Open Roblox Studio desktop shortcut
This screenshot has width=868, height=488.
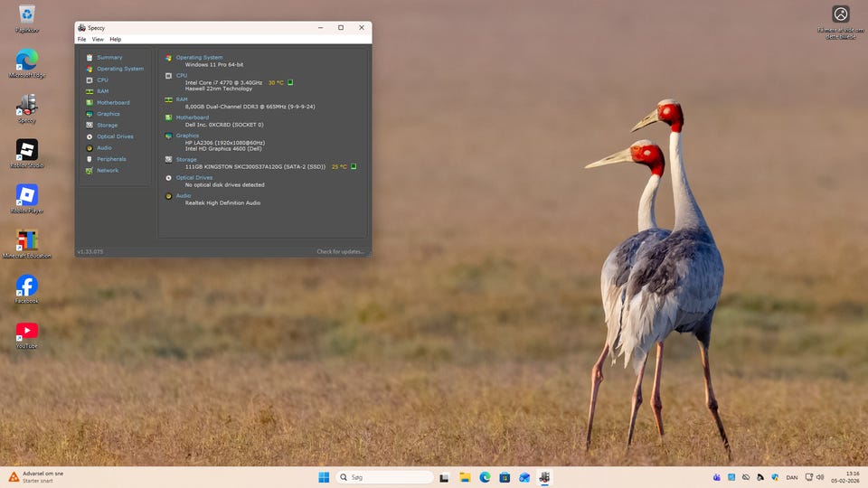click(x=27, y=150)
